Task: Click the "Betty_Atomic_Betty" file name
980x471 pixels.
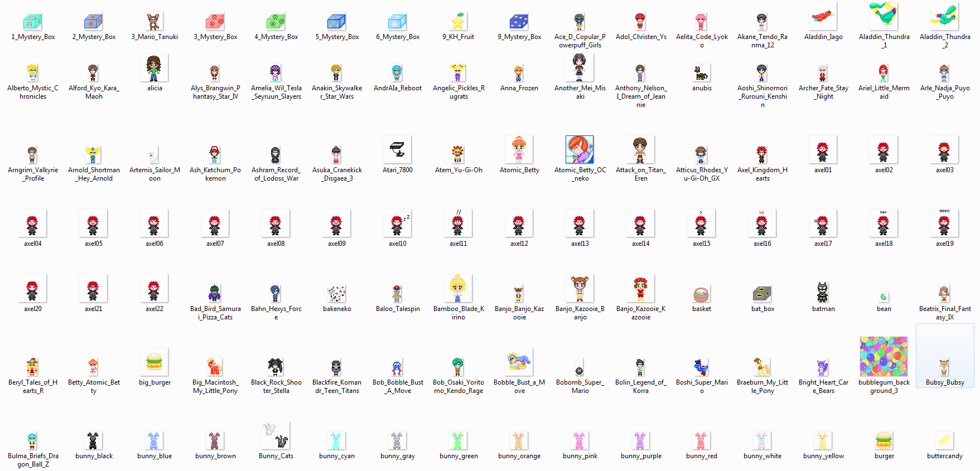Action: 94,386
